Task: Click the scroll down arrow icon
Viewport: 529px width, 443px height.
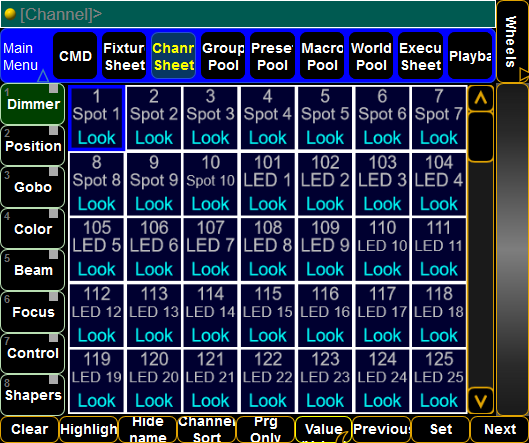Action: 481,401
